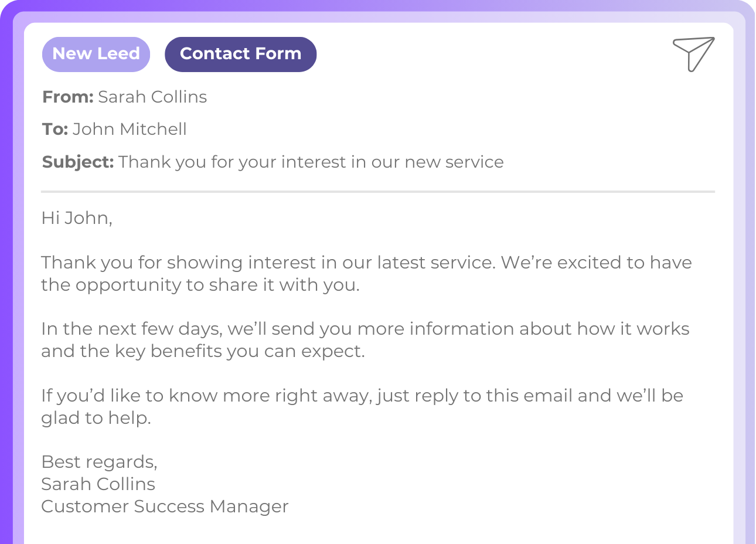The image size is (756, 544).
Task: Click the glad to help line
Action: tap(96, 418)
